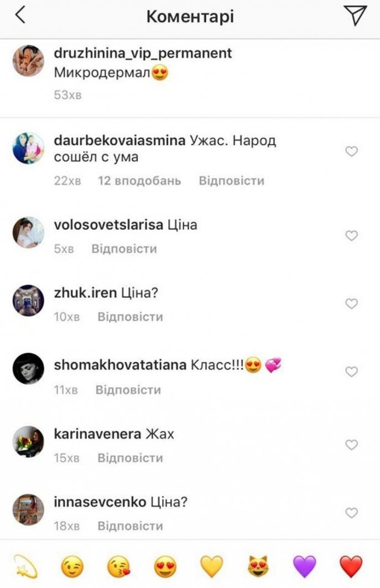Viewport: 380px width, 588px height.
Task: Insert the winking face emoji
Action: click(72, 566)
